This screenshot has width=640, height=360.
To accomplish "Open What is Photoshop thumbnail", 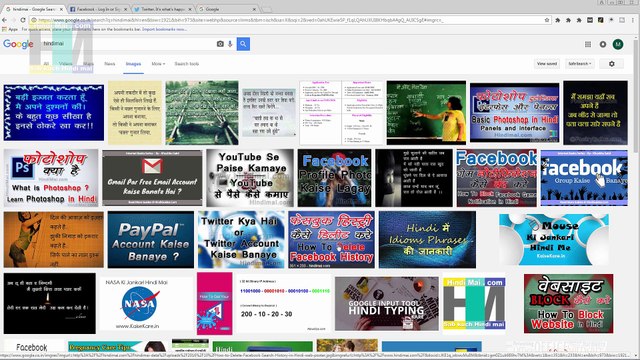I will pos(51,178).
